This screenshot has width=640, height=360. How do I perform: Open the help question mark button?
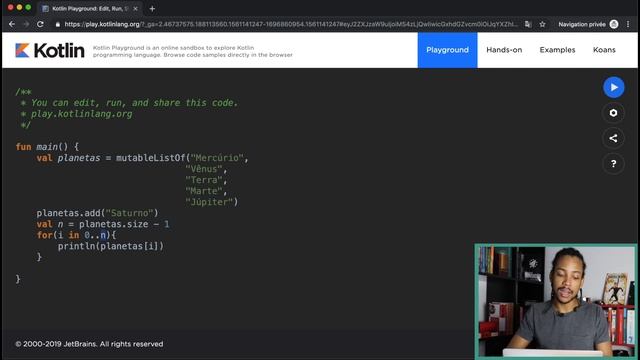click(613, 164)
